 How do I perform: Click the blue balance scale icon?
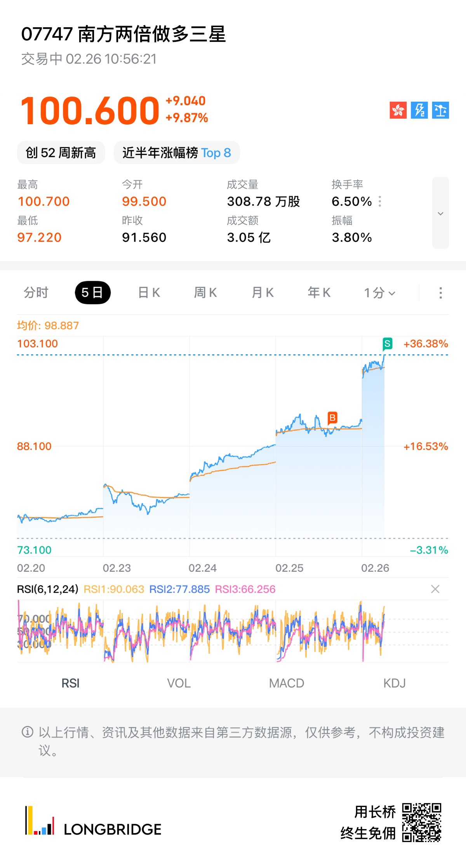[440, 110]
